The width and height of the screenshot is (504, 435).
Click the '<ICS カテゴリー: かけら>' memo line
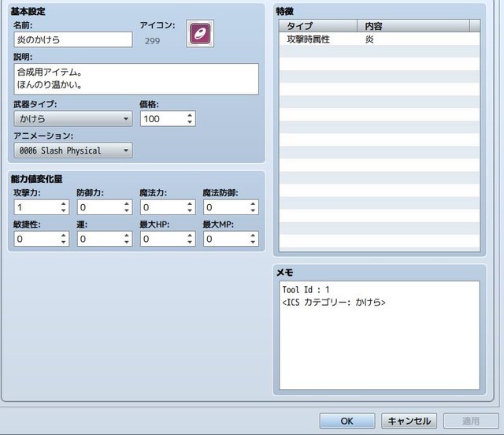pos(334,302)
